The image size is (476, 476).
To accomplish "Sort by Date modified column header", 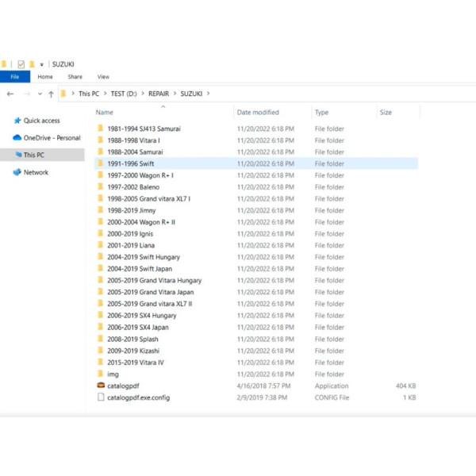I will [258, 113].
